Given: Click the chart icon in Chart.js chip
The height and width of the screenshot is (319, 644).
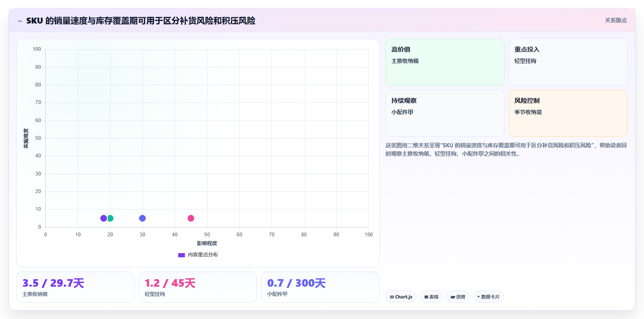Looking at the screenshot, I should coord(392,297).
